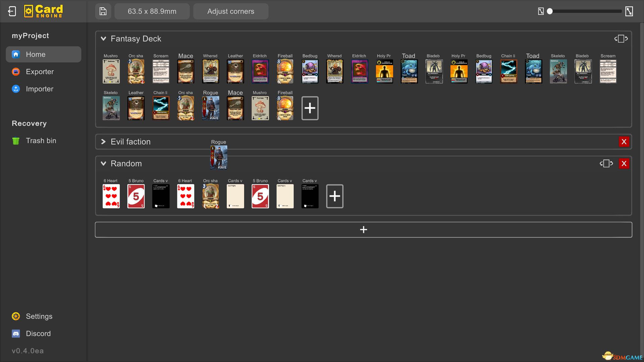The height and width of the screenshot is (362, 644).
Task: Click the save project icon
Action: [x=103, y=11]
